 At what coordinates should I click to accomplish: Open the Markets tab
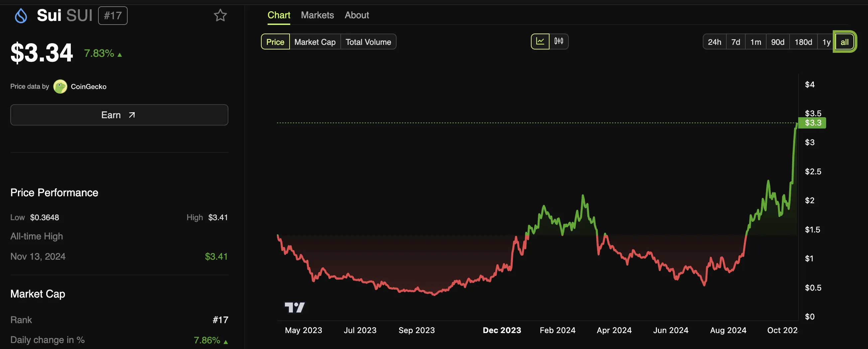click(x=317, y=15)
